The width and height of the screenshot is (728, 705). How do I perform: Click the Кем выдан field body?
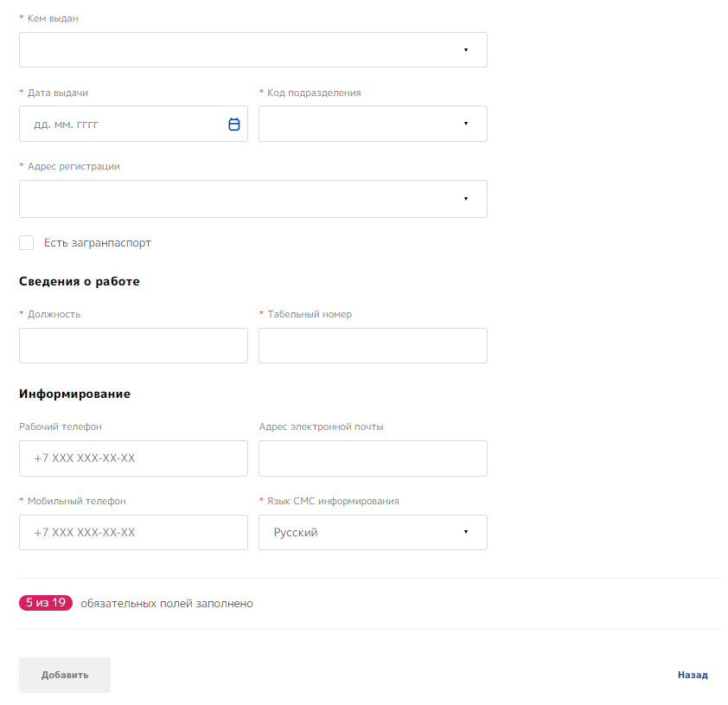(233, 50)
